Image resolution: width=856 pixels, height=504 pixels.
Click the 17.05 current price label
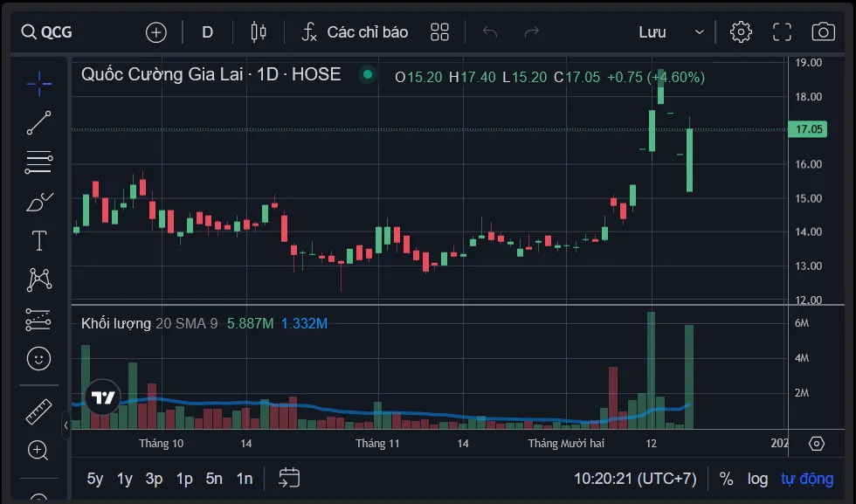point(808,129)
